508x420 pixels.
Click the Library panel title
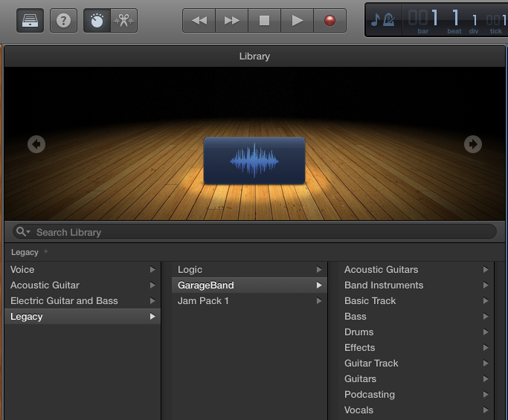[254, 56]
